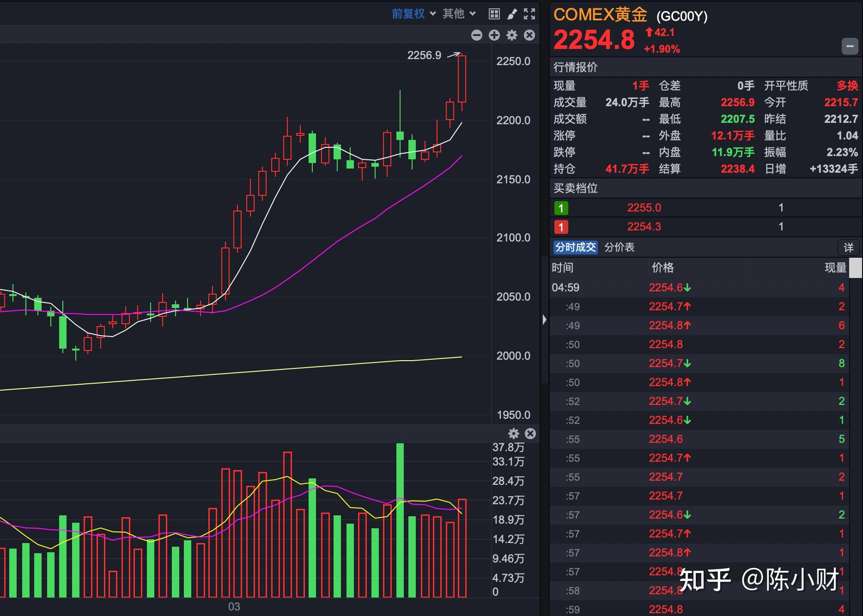Switch to 分价表 tab
The height and width of the screenshot is (616, 863).
pyautogui.click(x=620, y=248)
